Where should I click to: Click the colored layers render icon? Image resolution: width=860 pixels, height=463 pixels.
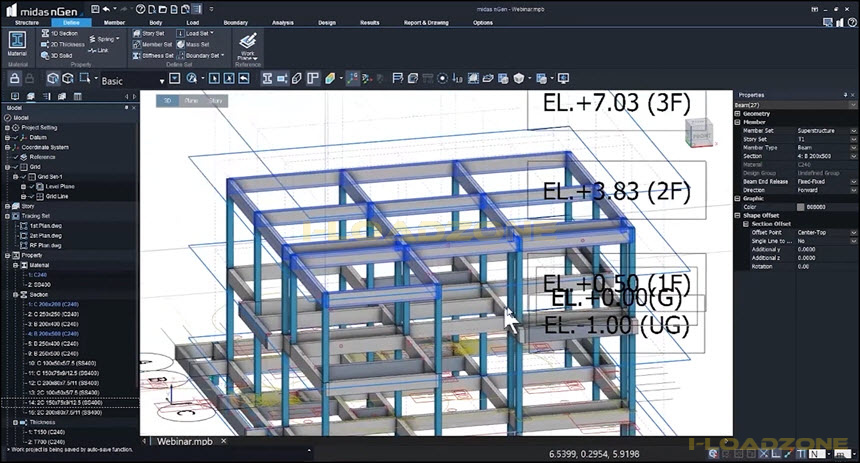coord(330,78)
